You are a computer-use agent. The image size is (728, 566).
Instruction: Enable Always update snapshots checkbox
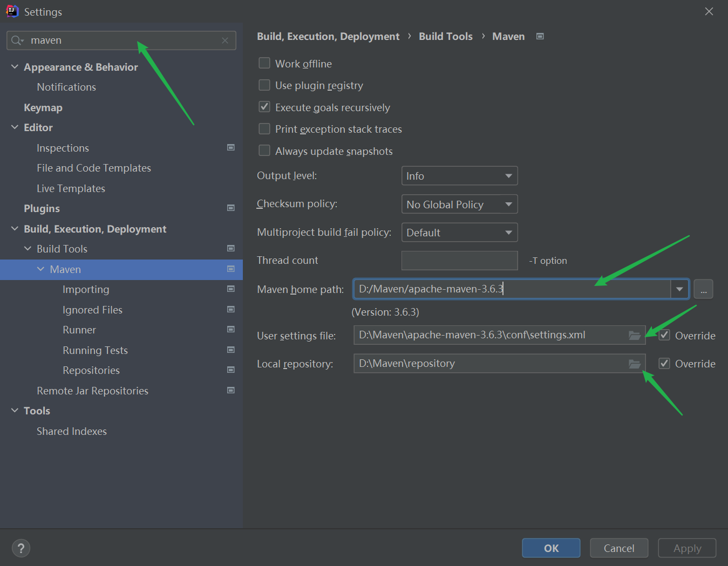pos(264,151)
